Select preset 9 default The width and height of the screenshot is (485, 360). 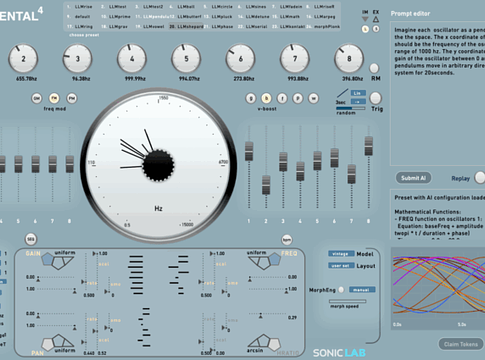click(79, 16)
